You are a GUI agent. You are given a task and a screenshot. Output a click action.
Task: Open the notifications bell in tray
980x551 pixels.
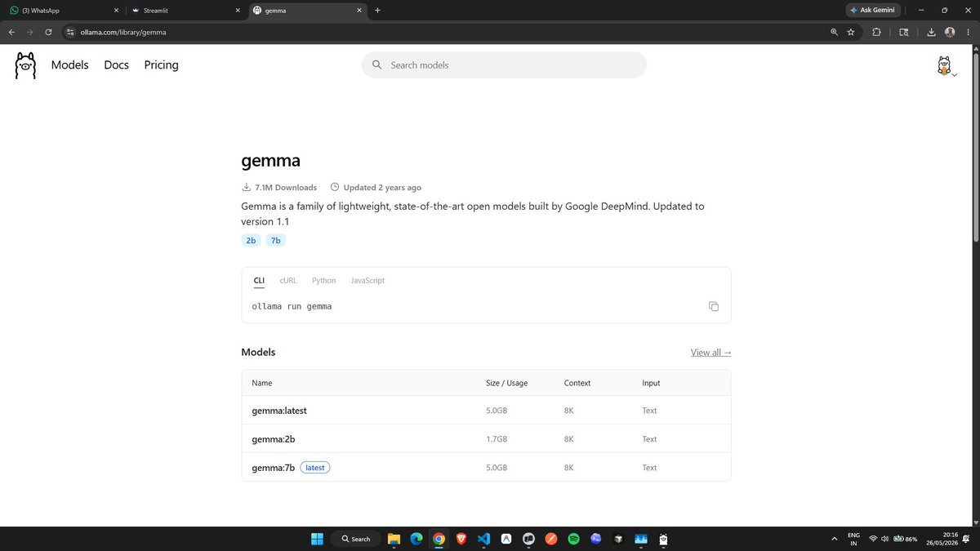965,539
